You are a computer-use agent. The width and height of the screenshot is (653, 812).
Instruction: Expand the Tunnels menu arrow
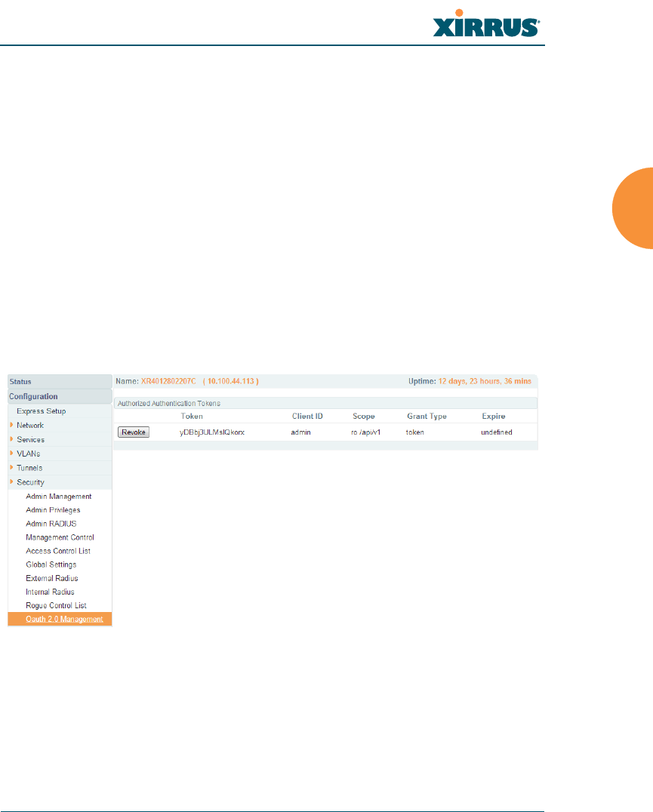point(11,467)
